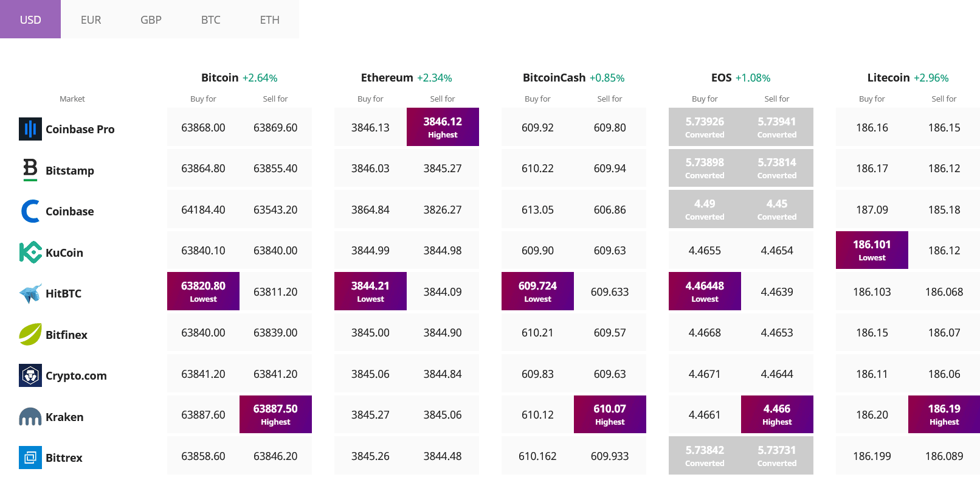
Task: Open the Crypto.com market link
Action: click(76, 375)
